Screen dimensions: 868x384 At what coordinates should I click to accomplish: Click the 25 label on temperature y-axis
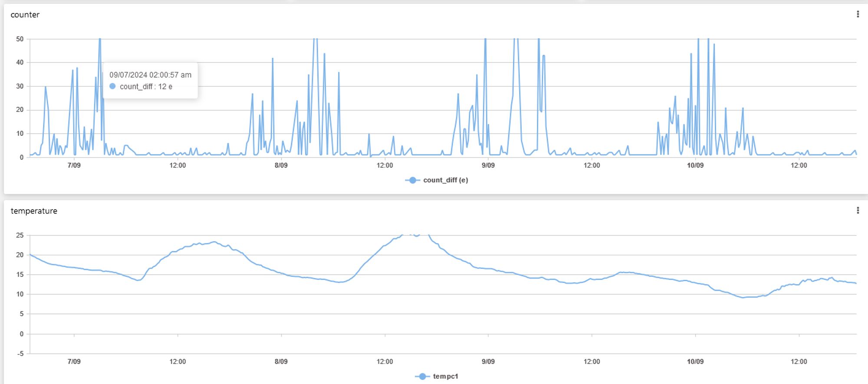coord(20,235)
